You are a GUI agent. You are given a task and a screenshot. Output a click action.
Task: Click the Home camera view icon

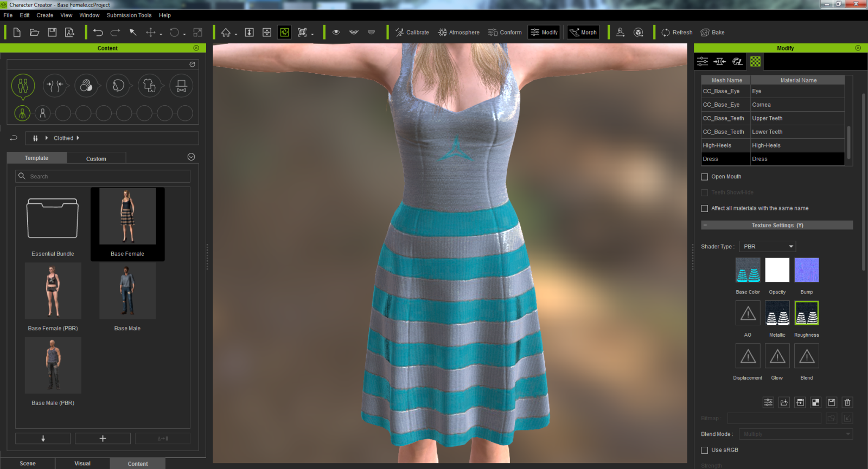tap(226, 33)
